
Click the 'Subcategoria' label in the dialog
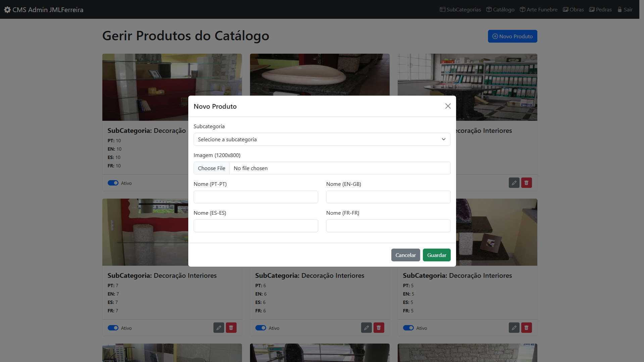coord(209,126)
